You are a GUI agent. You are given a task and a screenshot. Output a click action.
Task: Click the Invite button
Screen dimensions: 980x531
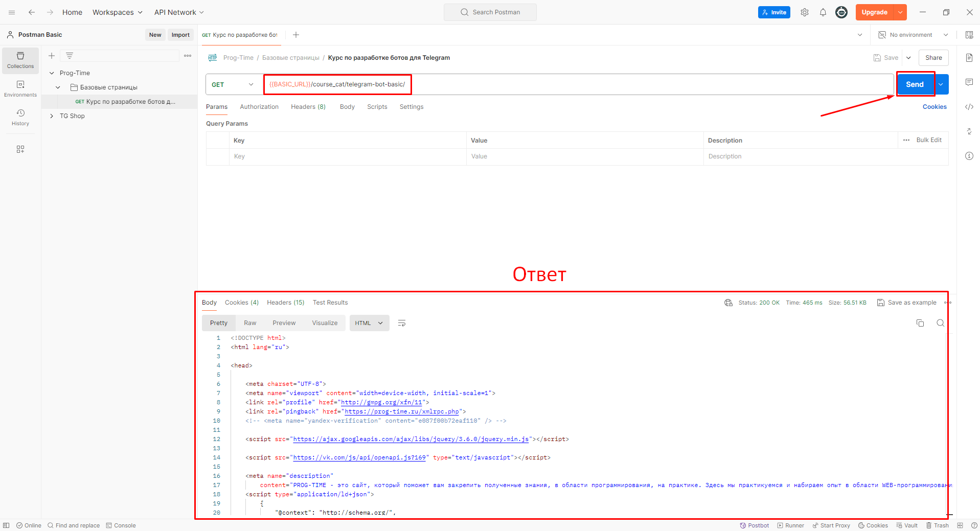(x=774, y=12)
